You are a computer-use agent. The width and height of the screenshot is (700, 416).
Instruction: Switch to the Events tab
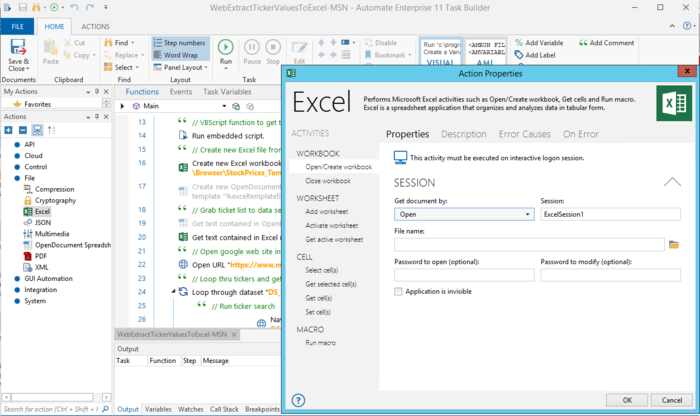[x=181, y=92]
